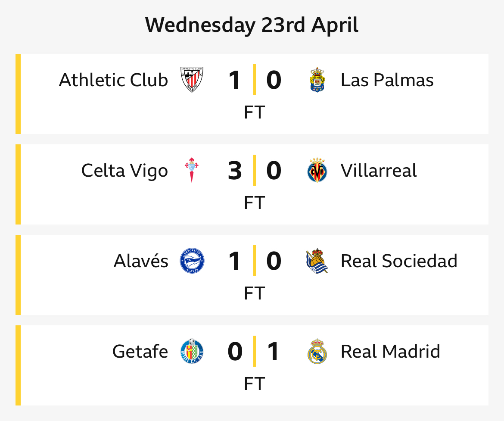This screenshot has width=504, height=421.
Task: Click the Las Palmas crest icon
Action: pos(317,80)
